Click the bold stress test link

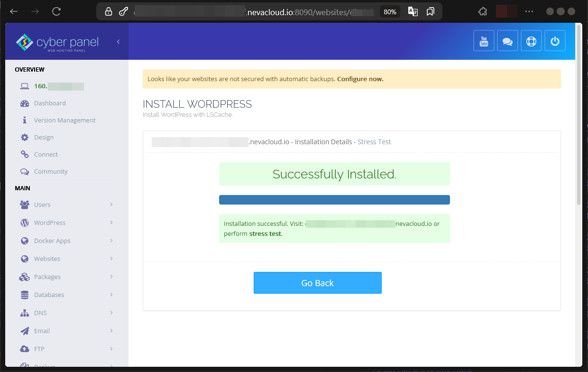pos(266,234)
